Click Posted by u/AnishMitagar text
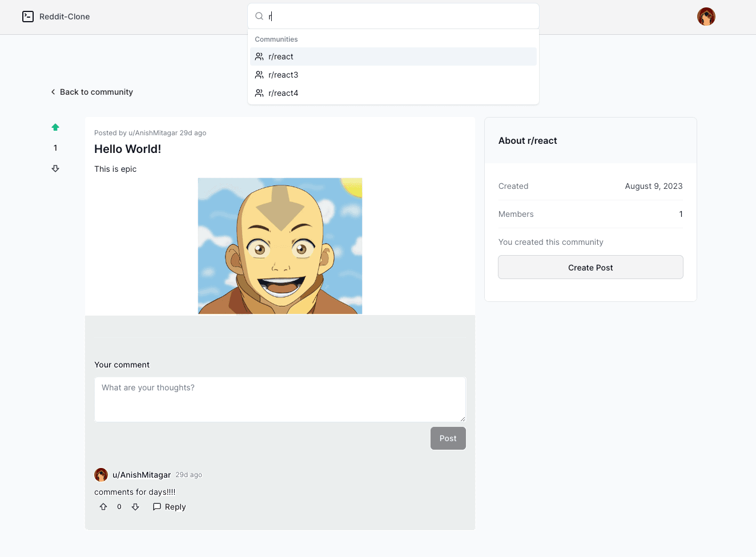756x557 pixels. (136, 133)
